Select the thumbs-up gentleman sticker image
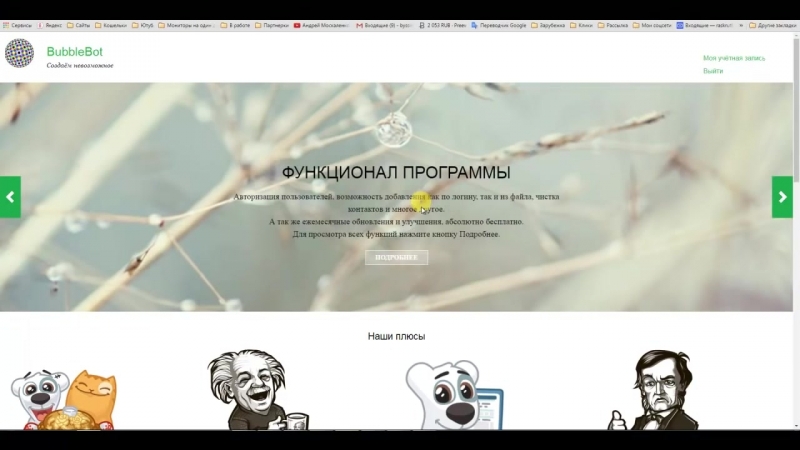Viewport: 800px width, 450px height. pos(654,389)
